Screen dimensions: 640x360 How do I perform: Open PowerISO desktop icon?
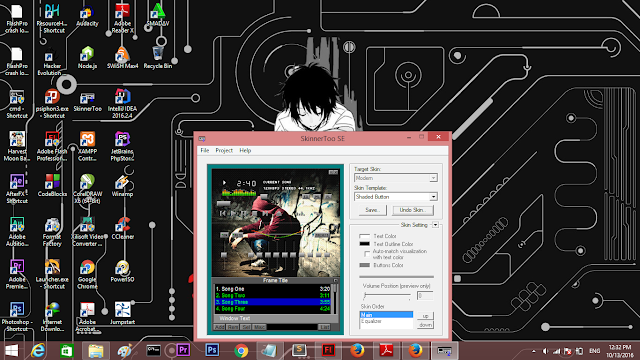(x=122, y=271)
